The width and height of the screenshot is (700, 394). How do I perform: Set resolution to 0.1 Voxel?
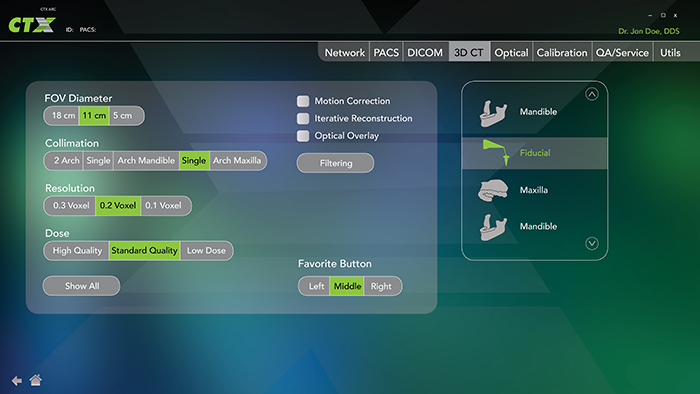(x=165, y=206)
